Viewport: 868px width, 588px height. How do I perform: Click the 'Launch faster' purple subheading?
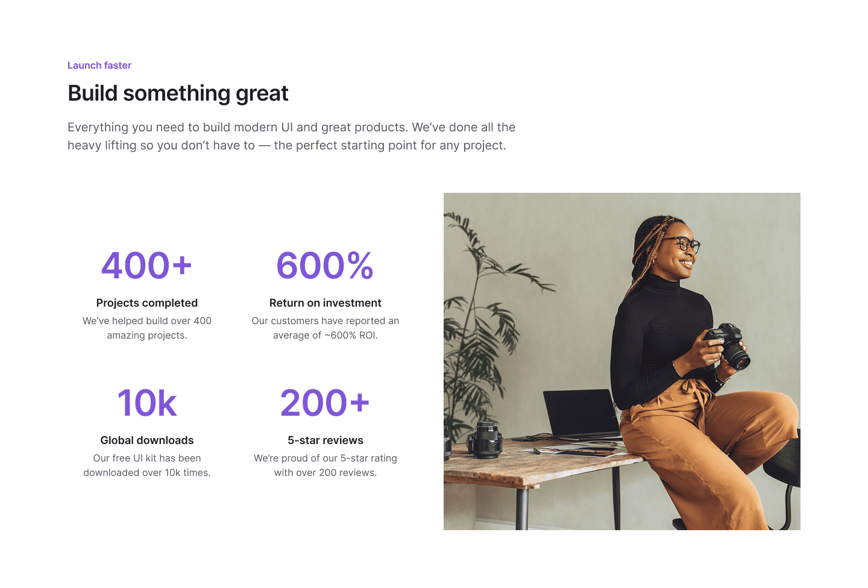(99, 65)
